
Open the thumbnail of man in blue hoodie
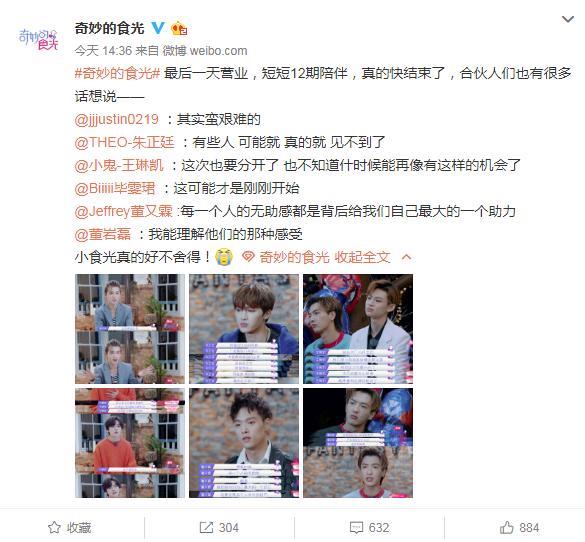point(244,329)
